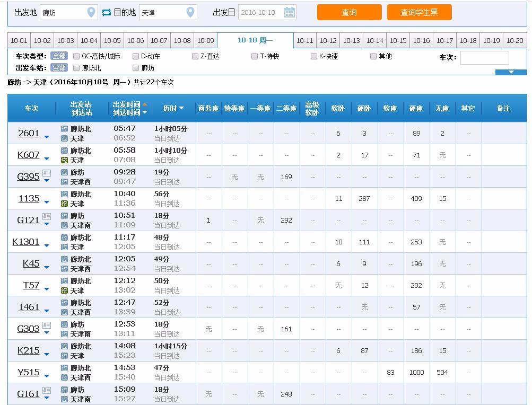This screenshot has height=405, width=532.
Task: Swap origin and destination stations
Action: (x=107, y=13)
